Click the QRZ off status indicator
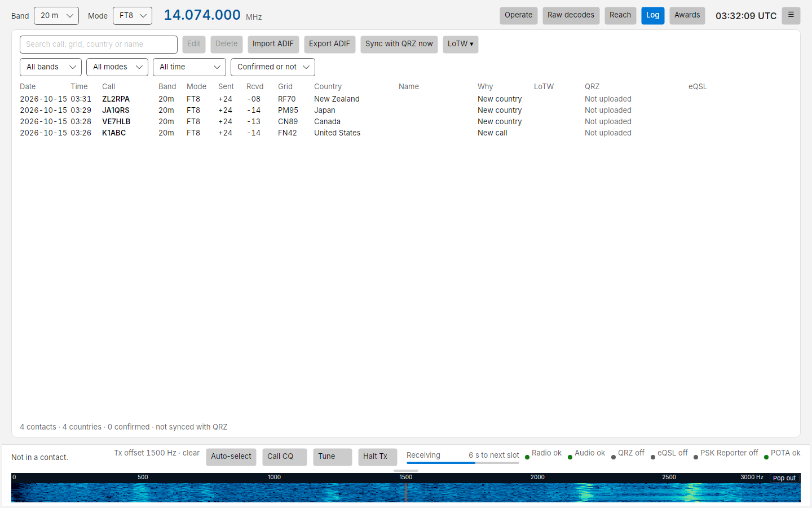This screenshot has width=812, height=508. (628, 453)
